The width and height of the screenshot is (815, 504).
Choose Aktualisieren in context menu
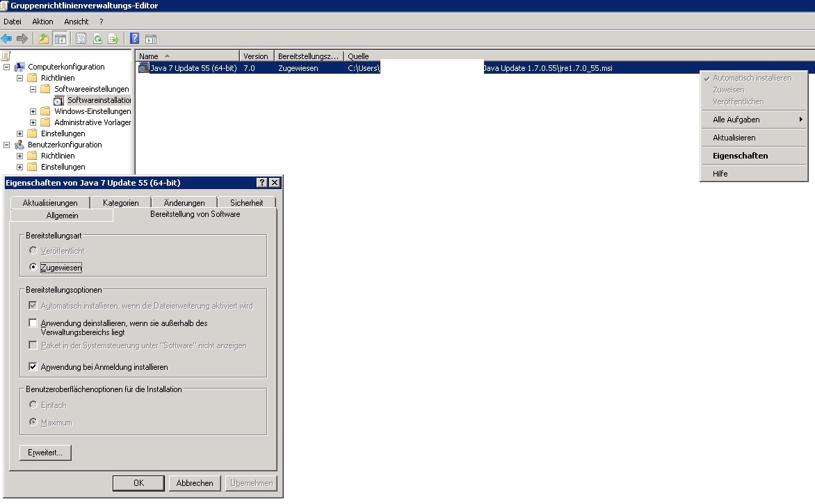(x=754, y=138)
